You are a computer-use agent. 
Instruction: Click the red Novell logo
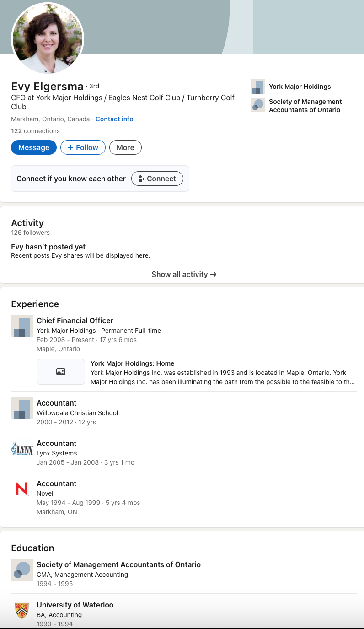pyautogui.click(x=22, y=489)
